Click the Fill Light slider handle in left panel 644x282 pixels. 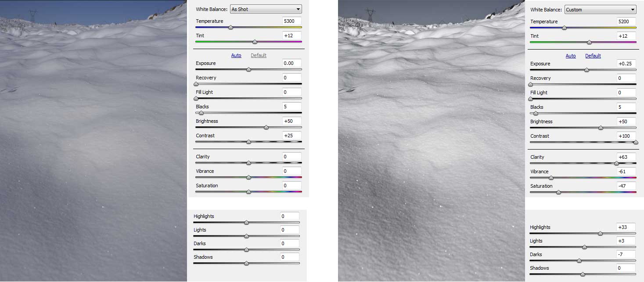[x=196, y=98]
